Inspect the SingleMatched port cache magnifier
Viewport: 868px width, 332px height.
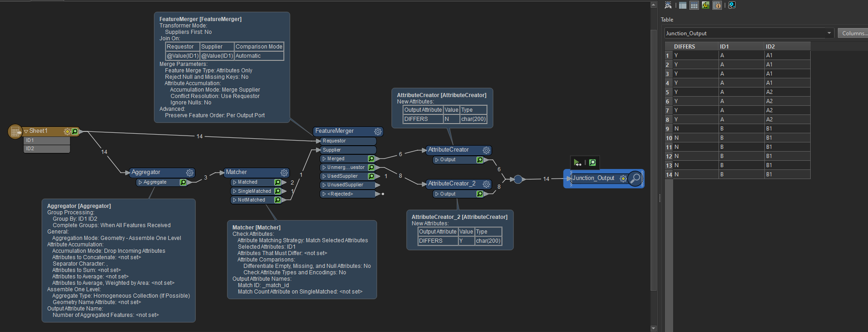coord(277,191)
